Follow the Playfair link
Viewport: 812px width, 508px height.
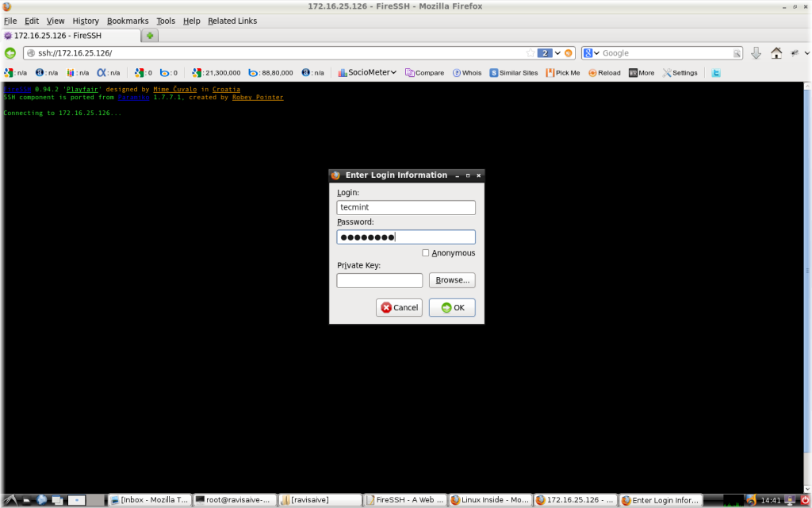82,89
